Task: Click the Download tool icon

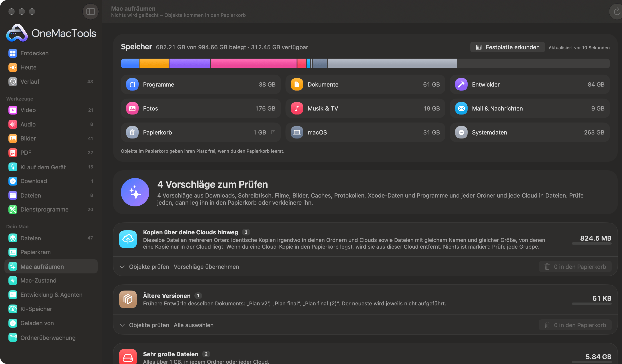Action: tap(13, 181)
